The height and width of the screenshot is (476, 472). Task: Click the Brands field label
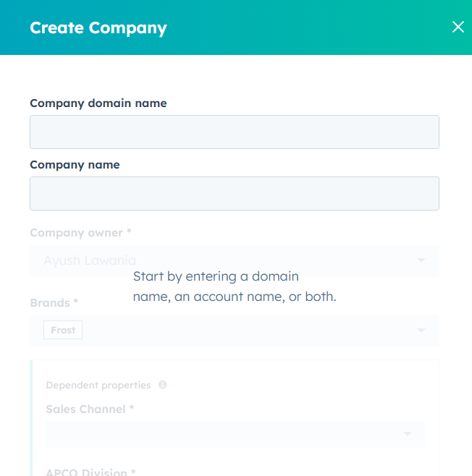(x=54, y=303)
